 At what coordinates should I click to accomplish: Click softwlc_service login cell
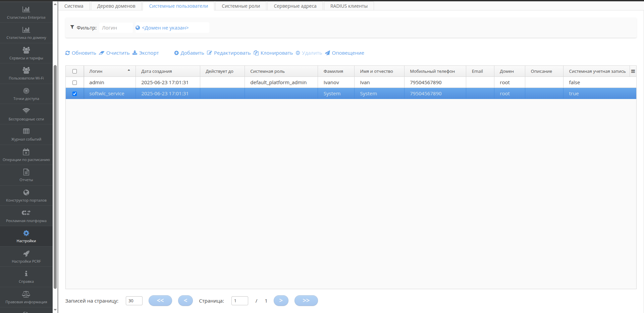[x=110, y=94]
